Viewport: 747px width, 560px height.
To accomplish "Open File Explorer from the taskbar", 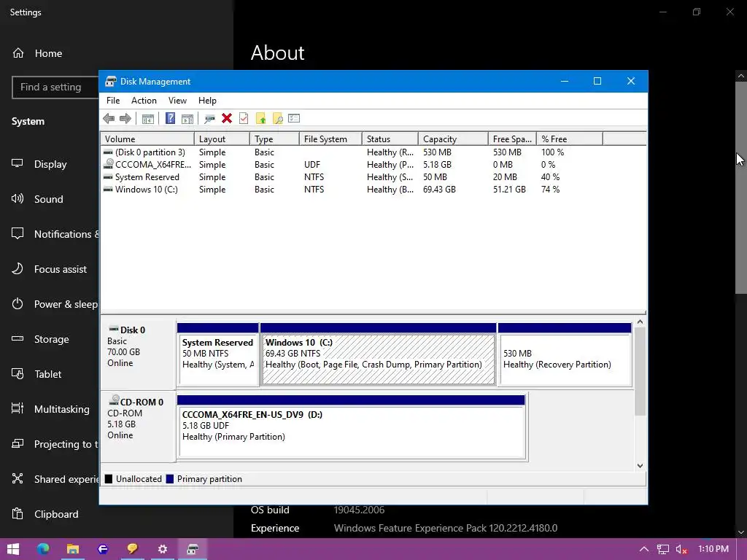I will click(x=72, y=549).
